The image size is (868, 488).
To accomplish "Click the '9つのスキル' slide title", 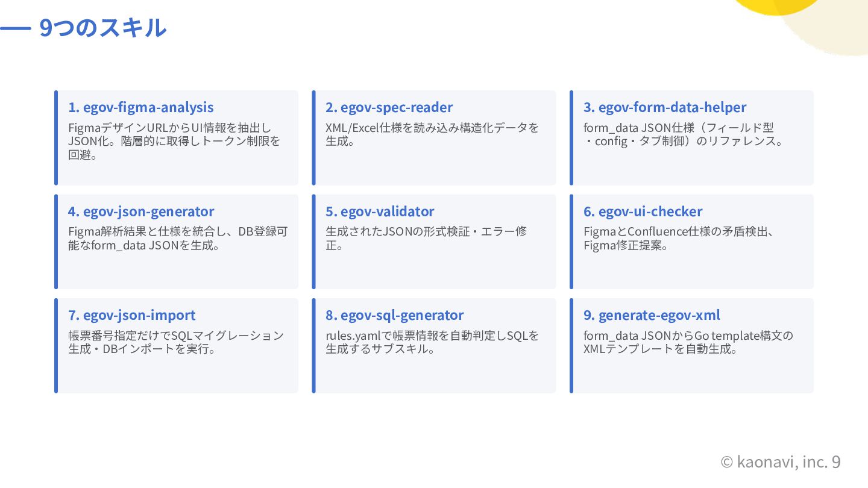I will [x=102, y=28].
